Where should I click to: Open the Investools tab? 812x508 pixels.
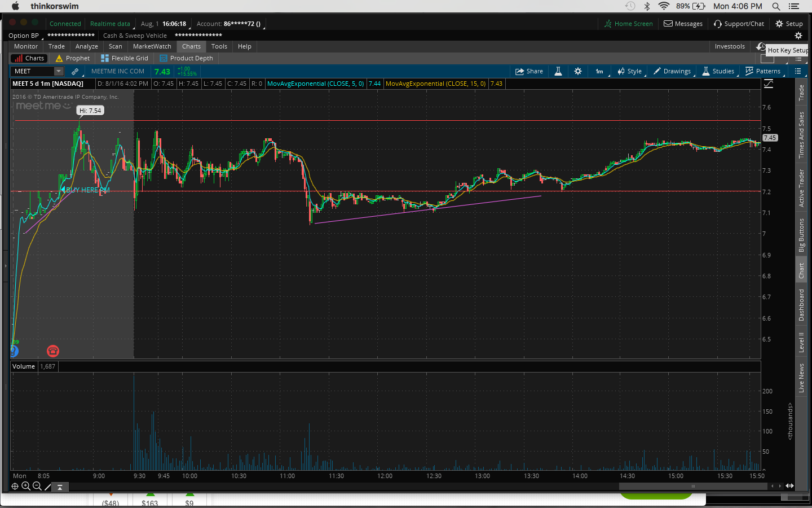[730, 46]
